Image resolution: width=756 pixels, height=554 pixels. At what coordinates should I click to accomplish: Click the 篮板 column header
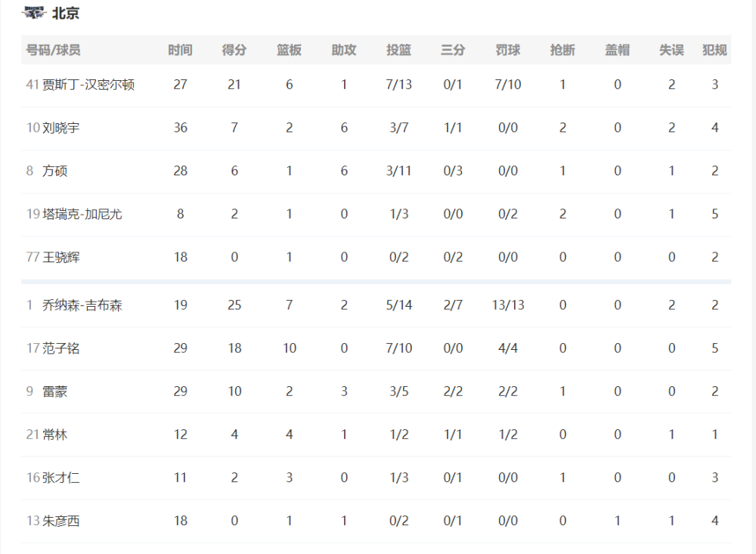pyautogui.click(x=290, y=50)
